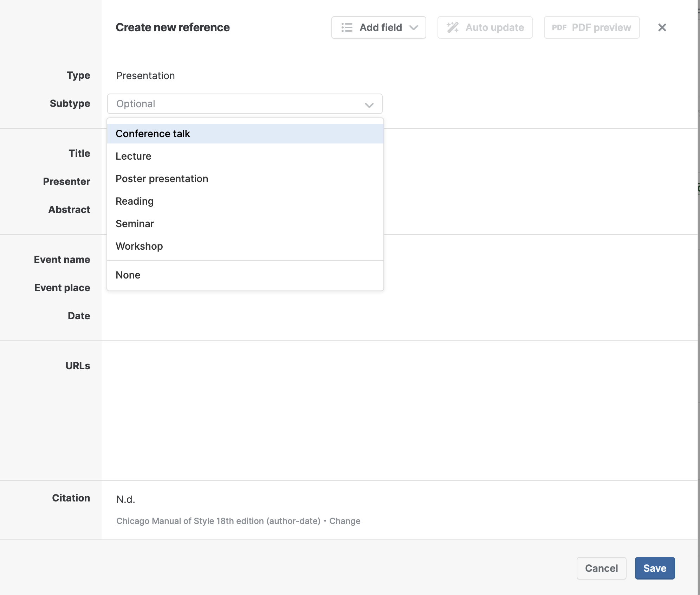Click the Subtype Optional combo box
Viewport: 700px width, 595px height.
point(239,104)
